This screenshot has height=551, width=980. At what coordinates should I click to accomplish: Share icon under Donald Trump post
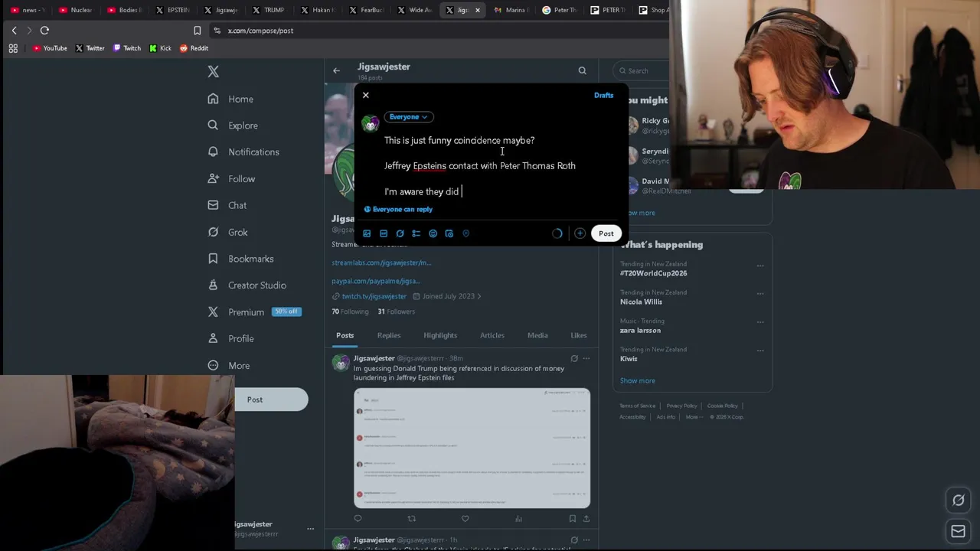586,519
